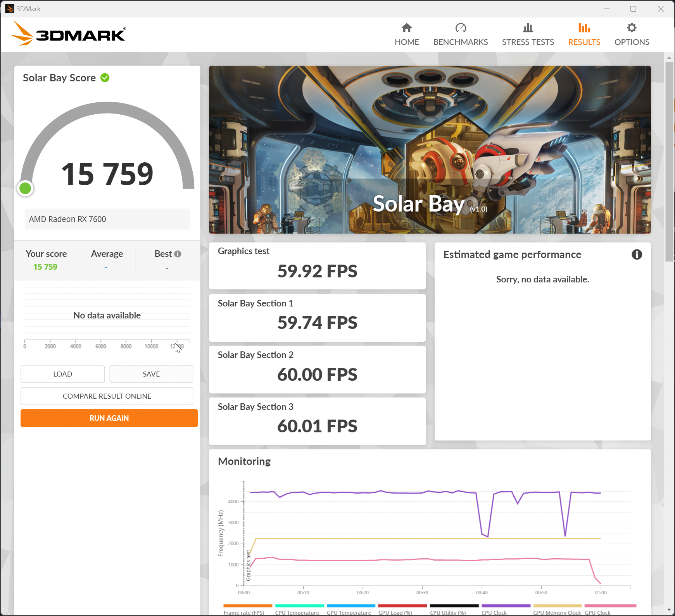Click Estimated game performance info icon
Viewport: 675px width, 616px height.
coord(637,255)
